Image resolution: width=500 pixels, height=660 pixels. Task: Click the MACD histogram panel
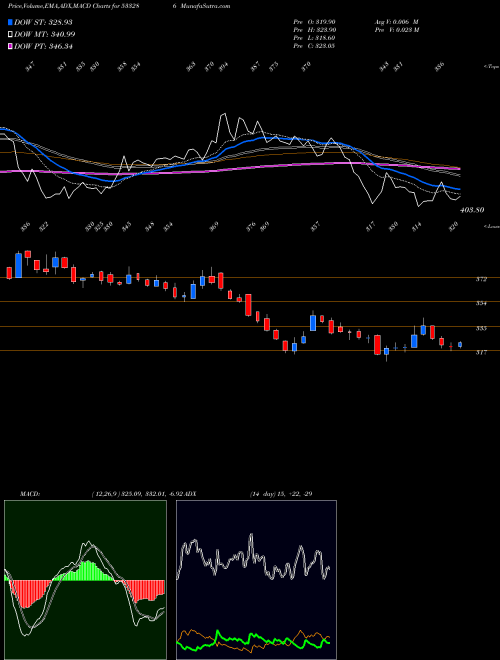pyautogui.click(x=85, y=580)
